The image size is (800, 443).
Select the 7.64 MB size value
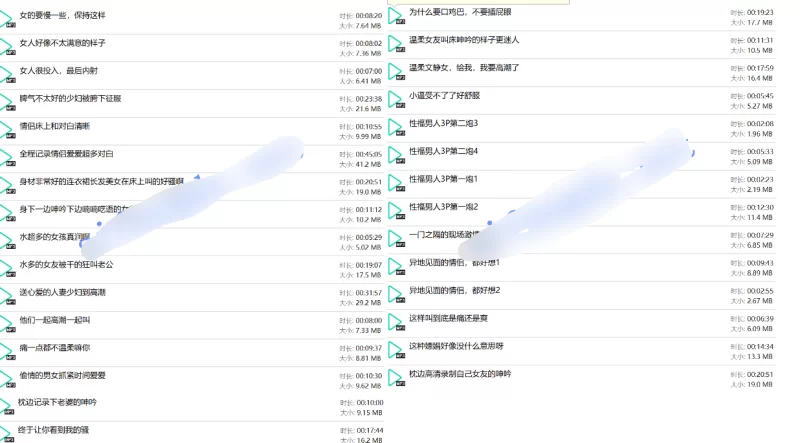pos(368,26)
